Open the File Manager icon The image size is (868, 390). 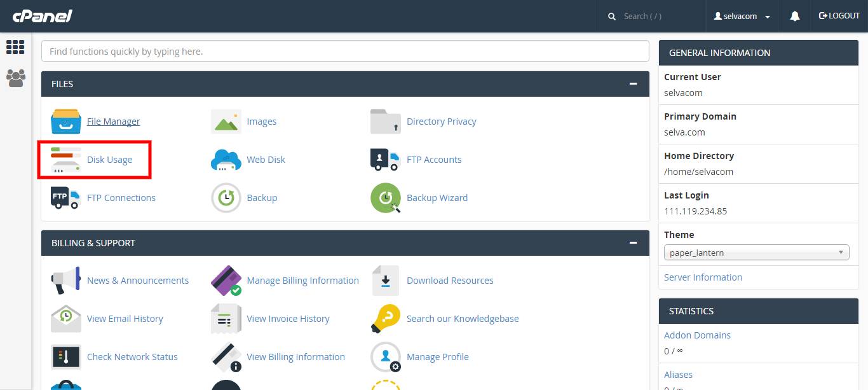pos(66,122)
